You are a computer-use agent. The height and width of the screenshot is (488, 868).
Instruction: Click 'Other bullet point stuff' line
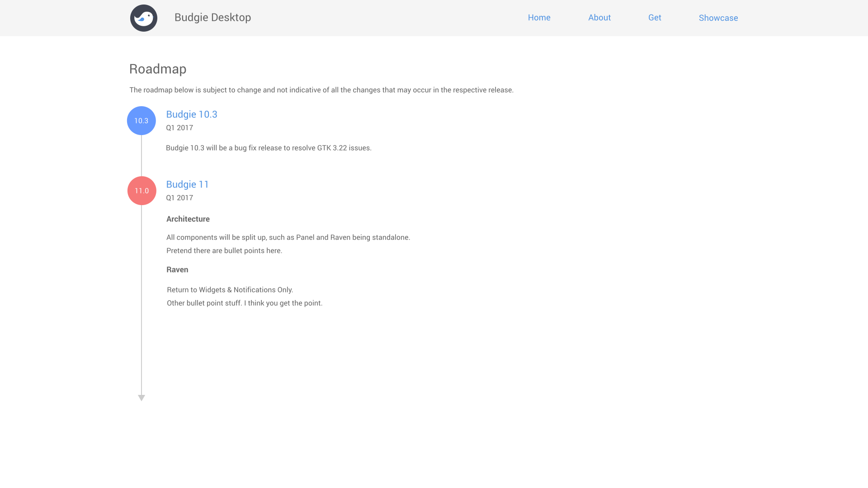click(245, 303)
